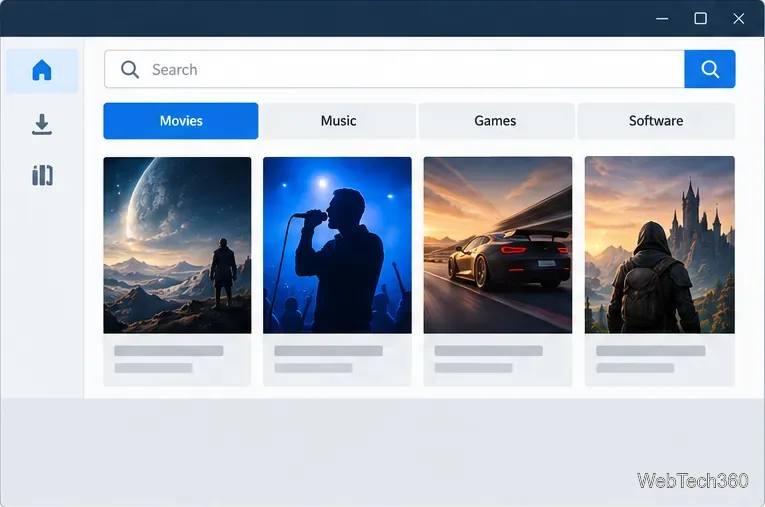The width and height of the screenshot is (765, 507).
Task: Open the sports car sunset poster
Action: point(498,245)
